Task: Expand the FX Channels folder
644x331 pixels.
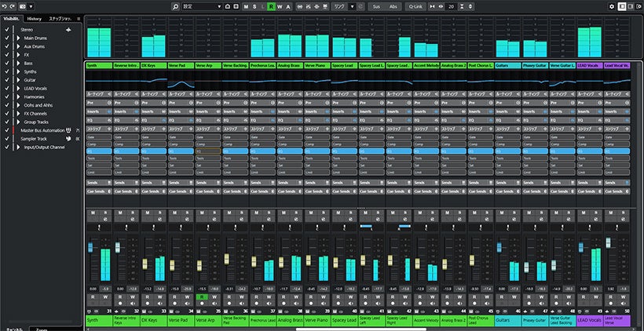Action: [x=19, y=114]
